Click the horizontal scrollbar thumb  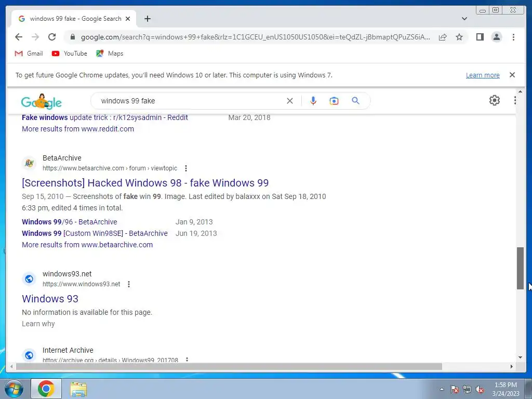(x=229, y=366)
